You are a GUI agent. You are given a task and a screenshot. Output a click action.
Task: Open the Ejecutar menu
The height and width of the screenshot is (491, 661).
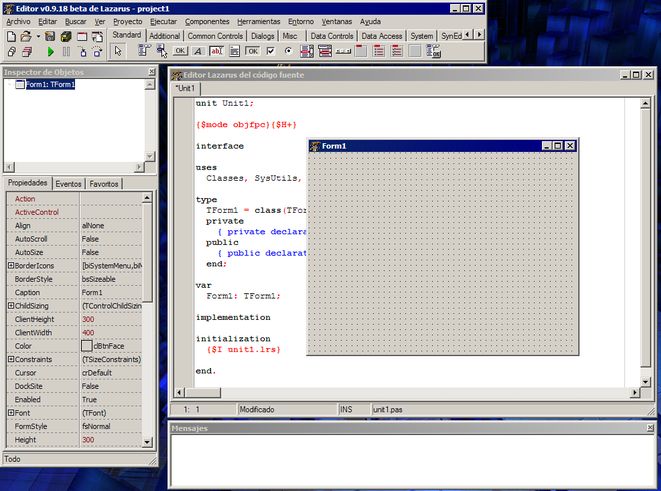tap(163, 21)
